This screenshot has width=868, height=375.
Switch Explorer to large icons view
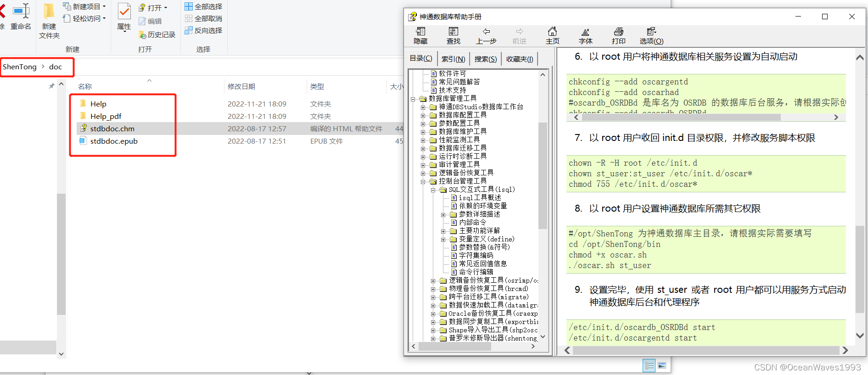click(662, 365)
